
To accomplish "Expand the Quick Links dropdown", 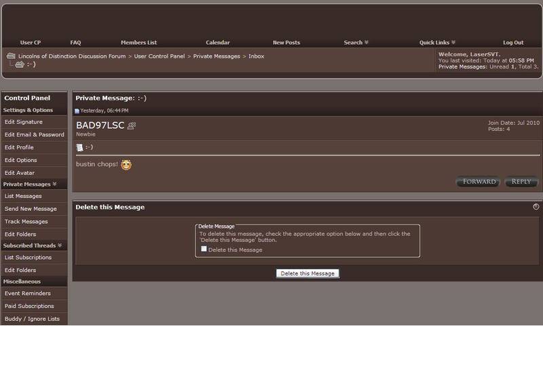I will coord(437,42).
